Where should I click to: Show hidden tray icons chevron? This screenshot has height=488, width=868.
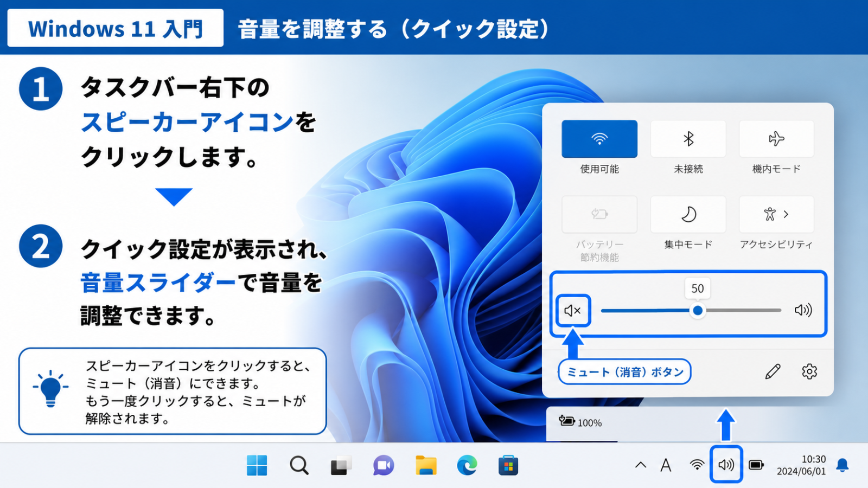[641, 465]
